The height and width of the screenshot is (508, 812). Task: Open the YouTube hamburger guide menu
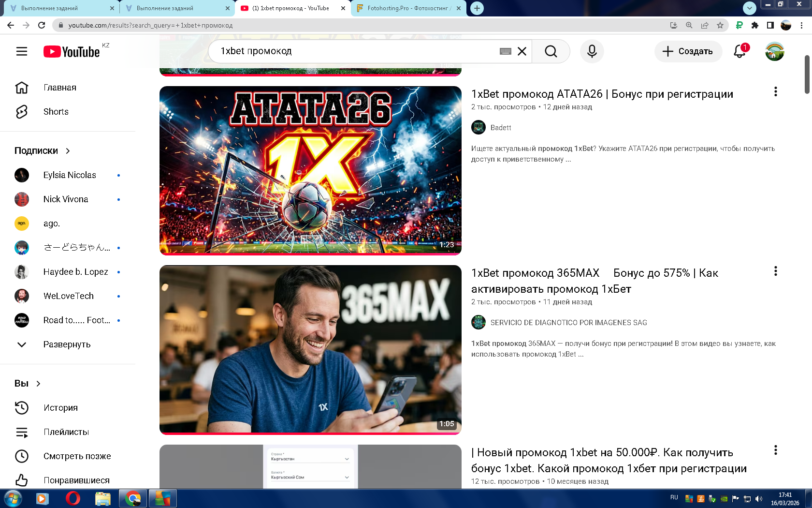tap(22, 51)
